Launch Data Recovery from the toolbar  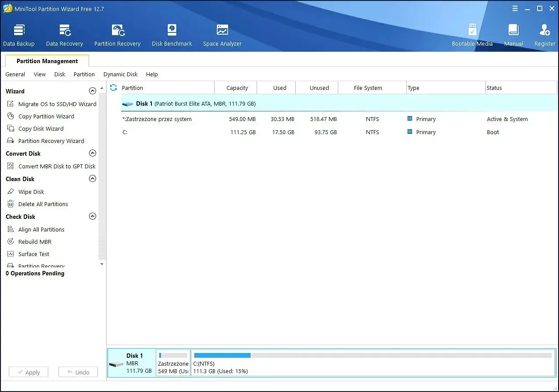[x=64, y=35]
